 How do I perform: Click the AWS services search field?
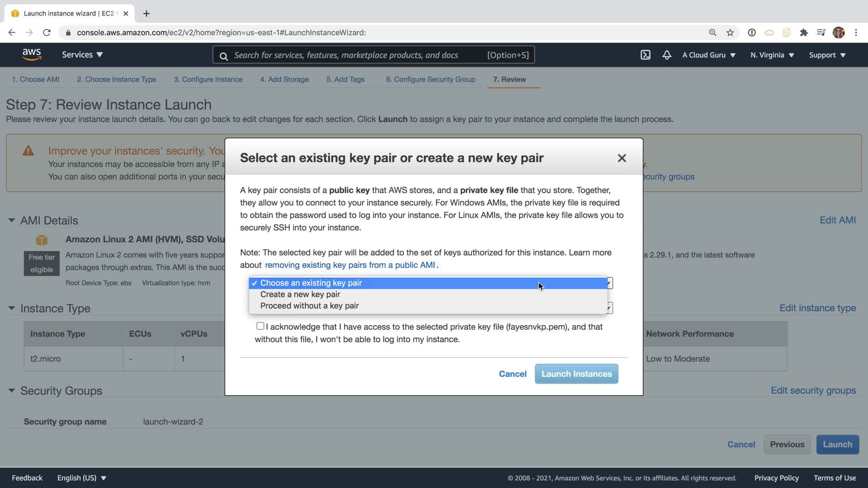point(357,55)
